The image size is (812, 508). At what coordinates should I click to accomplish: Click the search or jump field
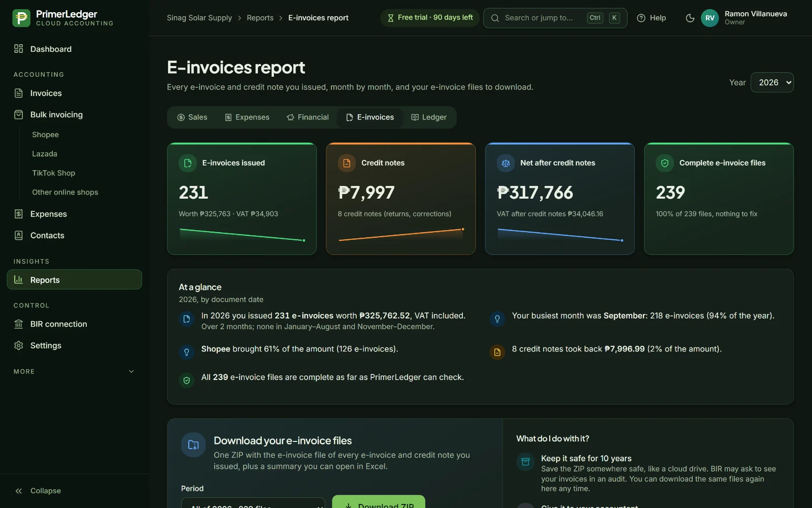tap(555, 18)
